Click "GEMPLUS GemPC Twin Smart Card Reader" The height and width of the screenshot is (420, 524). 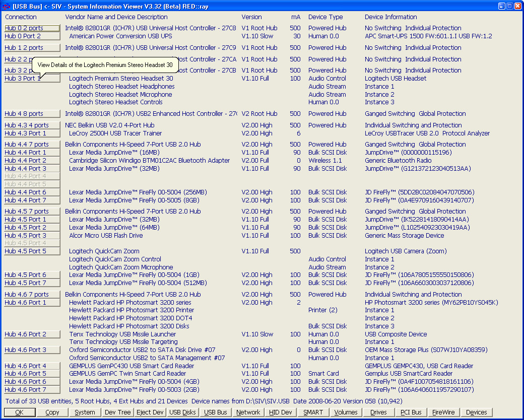[x=127, y=374]
